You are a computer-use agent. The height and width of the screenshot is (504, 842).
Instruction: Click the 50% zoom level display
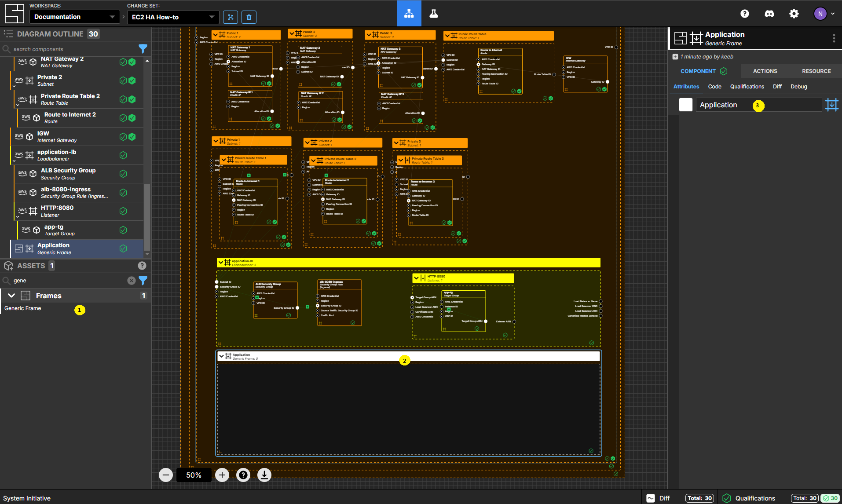[x=194, y=475]
